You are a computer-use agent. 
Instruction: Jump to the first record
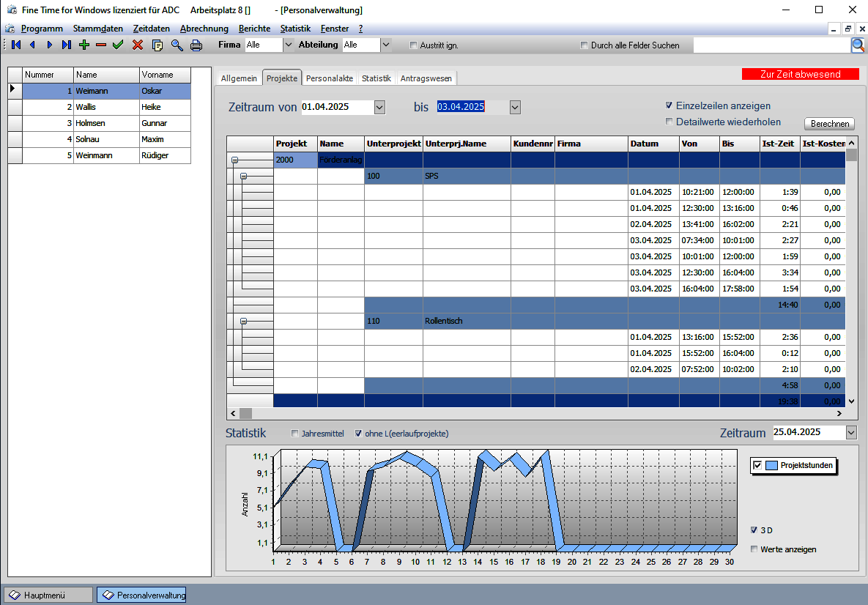(16, 45)
